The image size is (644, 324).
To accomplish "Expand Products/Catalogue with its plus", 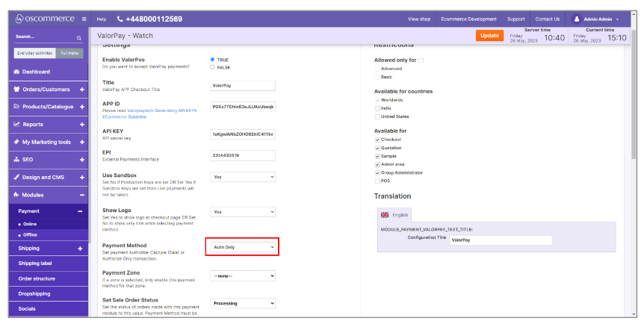I will pos(82,107).
